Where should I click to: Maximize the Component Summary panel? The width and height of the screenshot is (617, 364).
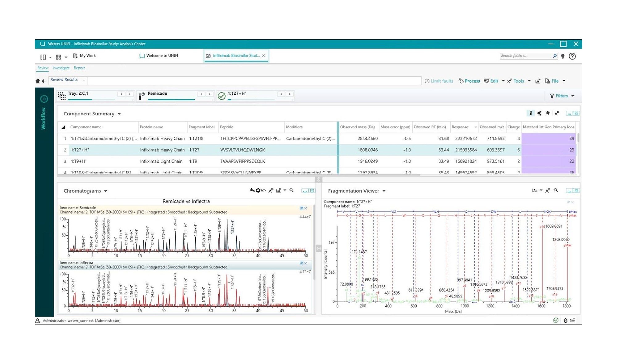click(x=576, y=114)
